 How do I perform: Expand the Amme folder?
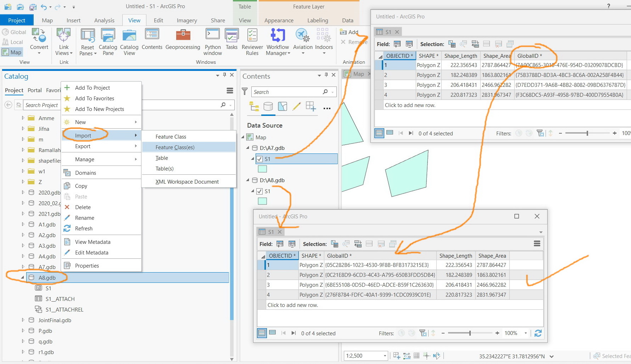23,118
